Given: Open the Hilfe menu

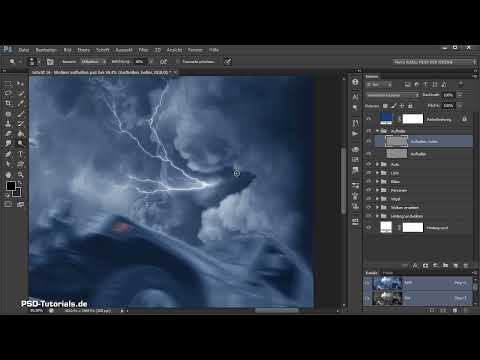Looking at the screenshot, I should pyautogui.click(x=214, y=50).
